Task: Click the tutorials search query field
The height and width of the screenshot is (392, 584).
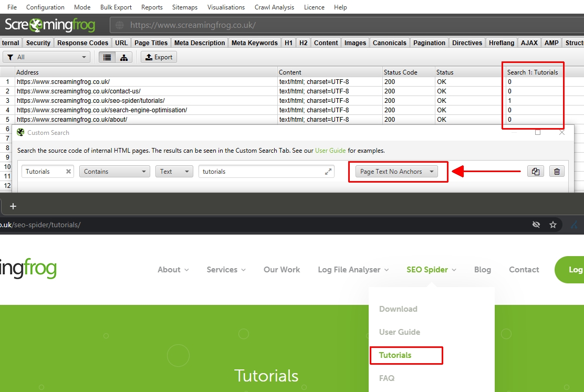Action: point(262,171)
